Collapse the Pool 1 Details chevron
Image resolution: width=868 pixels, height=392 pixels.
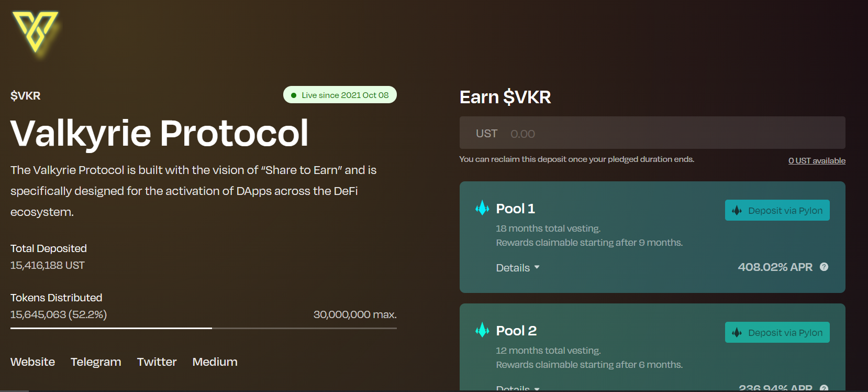537,268
